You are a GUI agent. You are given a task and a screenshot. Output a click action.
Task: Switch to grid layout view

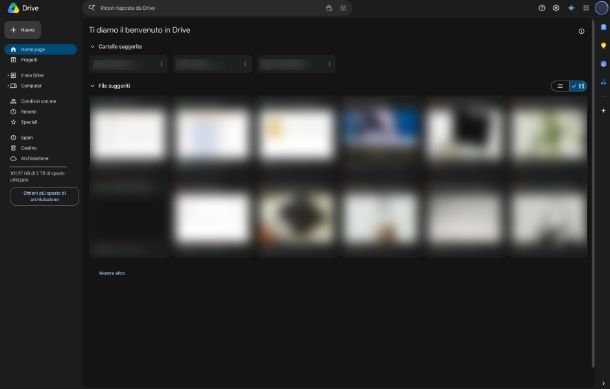tap(578, 86)
